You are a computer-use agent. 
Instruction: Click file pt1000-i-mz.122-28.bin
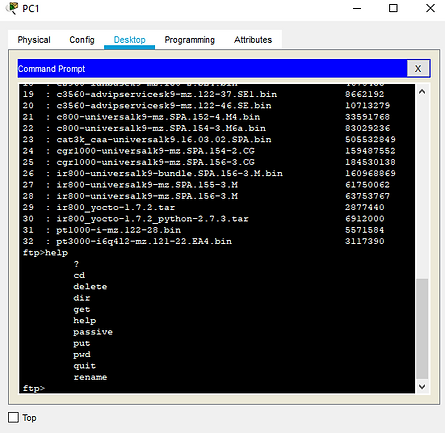click(118, 230)
